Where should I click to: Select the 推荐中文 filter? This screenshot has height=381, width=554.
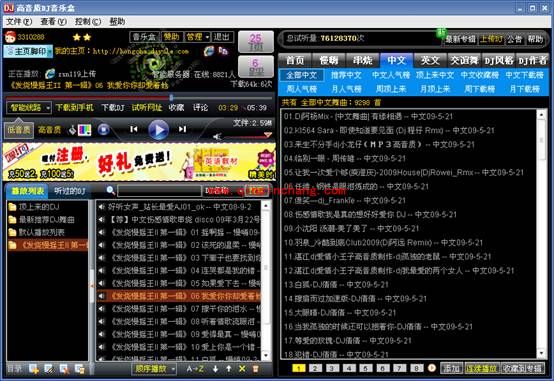[x=346, y=75]
